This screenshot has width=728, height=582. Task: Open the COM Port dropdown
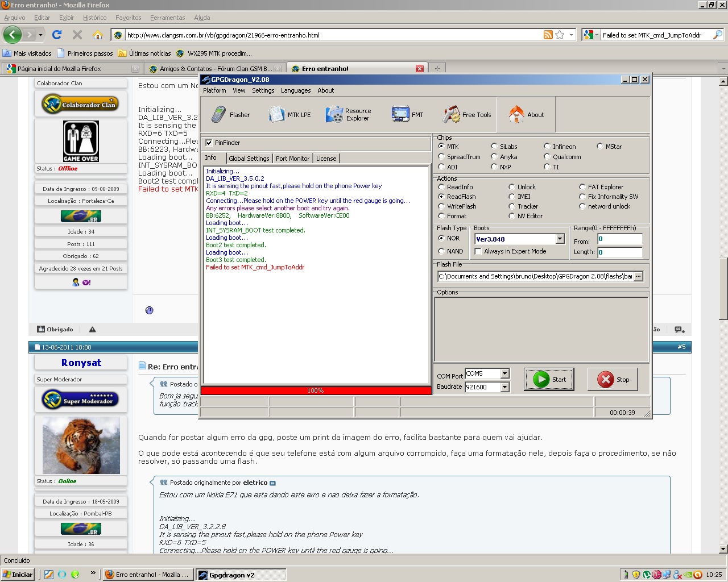click(504, 373)
